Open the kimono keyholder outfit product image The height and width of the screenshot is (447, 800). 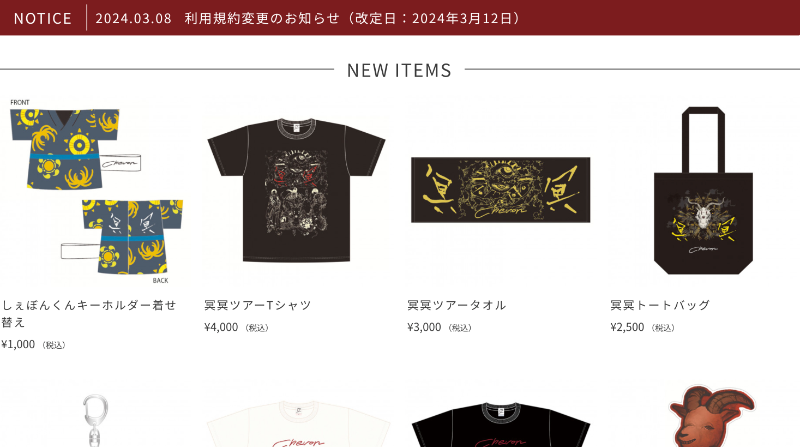96,191
